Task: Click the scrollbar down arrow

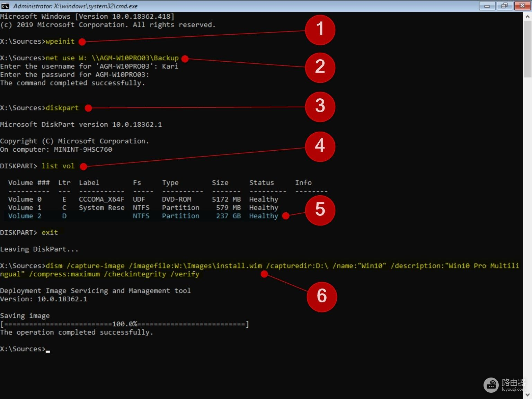Action: 527,394
